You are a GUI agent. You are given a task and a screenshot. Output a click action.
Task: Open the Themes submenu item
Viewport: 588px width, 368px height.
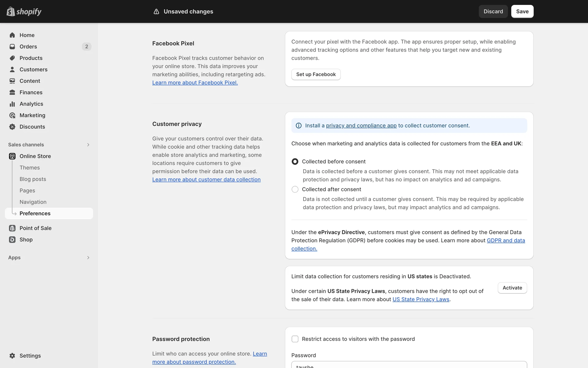30,168
